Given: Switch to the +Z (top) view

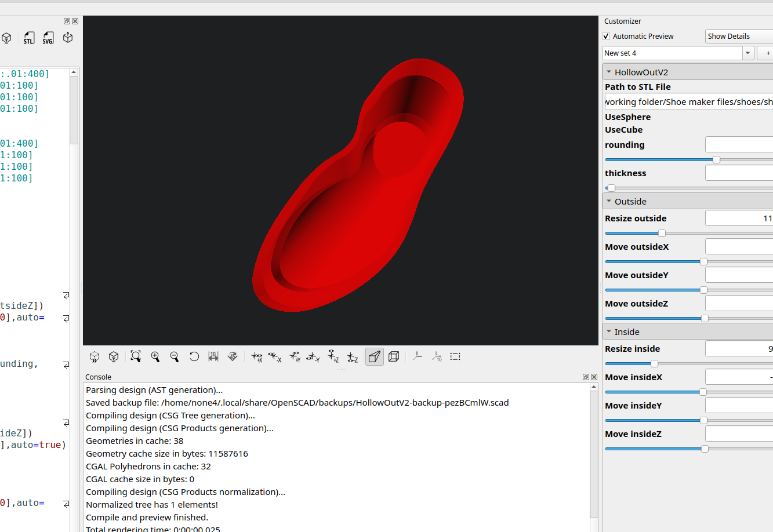Looking at the screenshot, I should (x=333, y=356).
